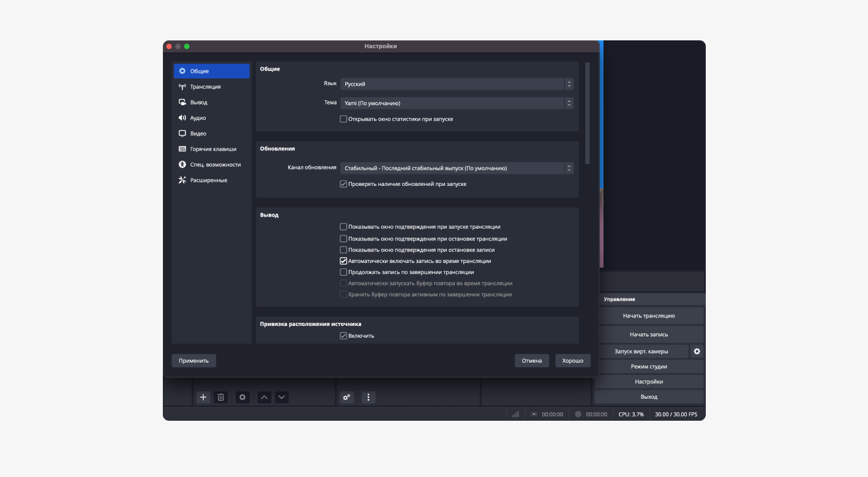The width and height of the screenshot is (868, 477).
Task: Click tools icon beside Расширенные
Action: pyautogui.click(x=182, y=180)
